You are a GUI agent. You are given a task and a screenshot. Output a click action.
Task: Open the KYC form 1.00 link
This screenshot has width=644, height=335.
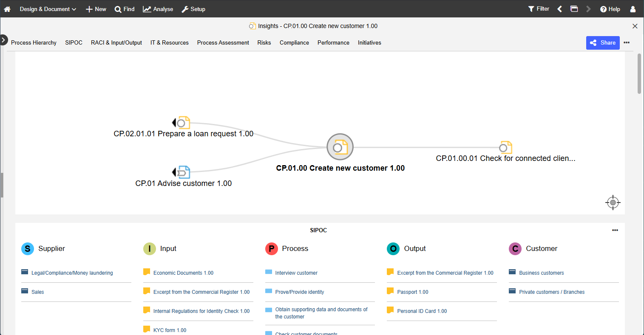coord(170,330)
